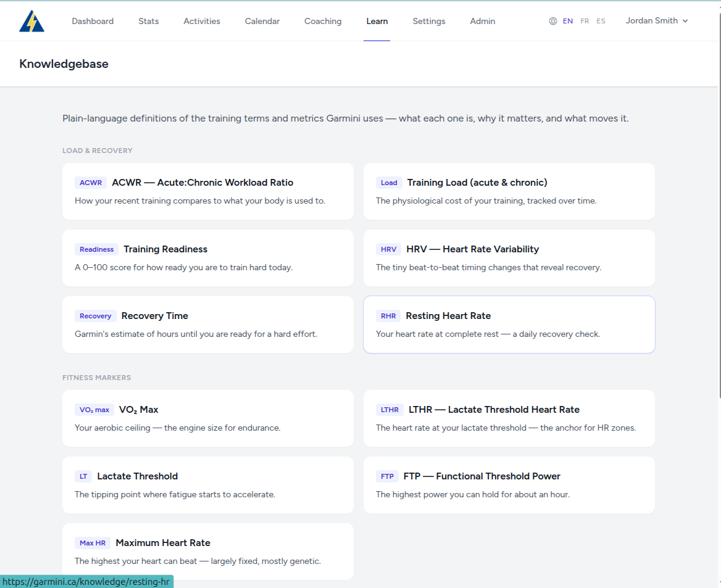Click the Load badge
Screen dimensions: 721x588
tap(389, 183)
